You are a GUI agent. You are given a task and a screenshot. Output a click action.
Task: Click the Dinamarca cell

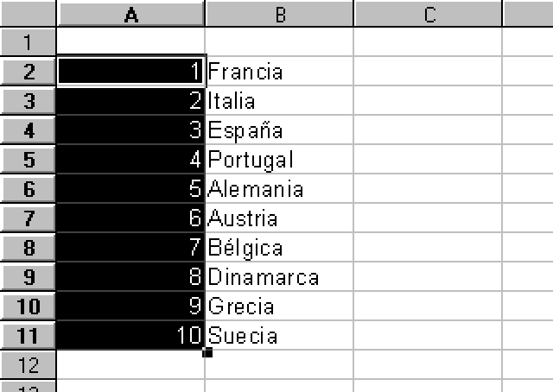click(279, 277)
